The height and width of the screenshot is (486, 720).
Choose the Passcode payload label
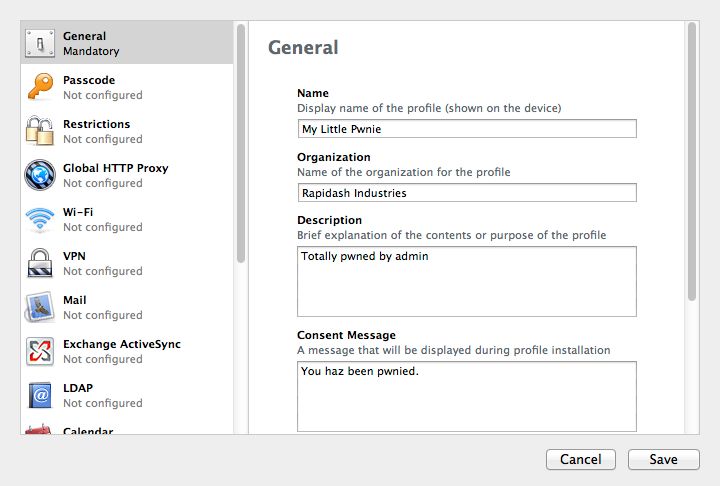(89, 80)
